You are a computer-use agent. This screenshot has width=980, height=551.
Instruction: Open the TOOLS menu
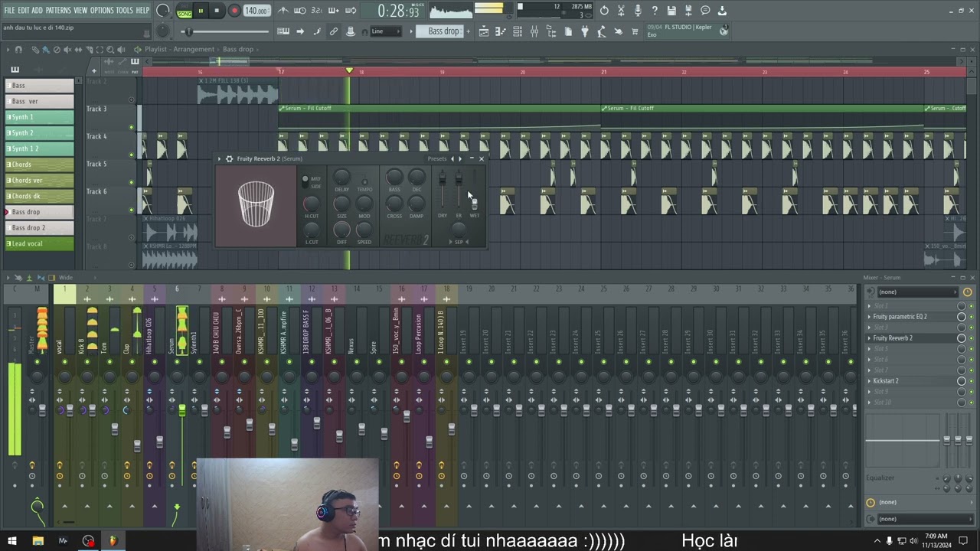[124, 11]
